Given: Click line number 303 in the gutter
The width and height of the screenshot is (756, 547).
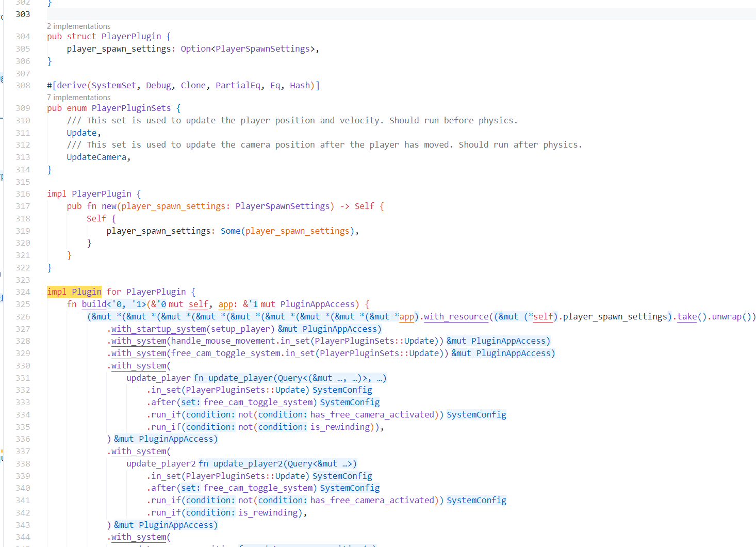Looking at the screenshot, I should coord(23,14).
